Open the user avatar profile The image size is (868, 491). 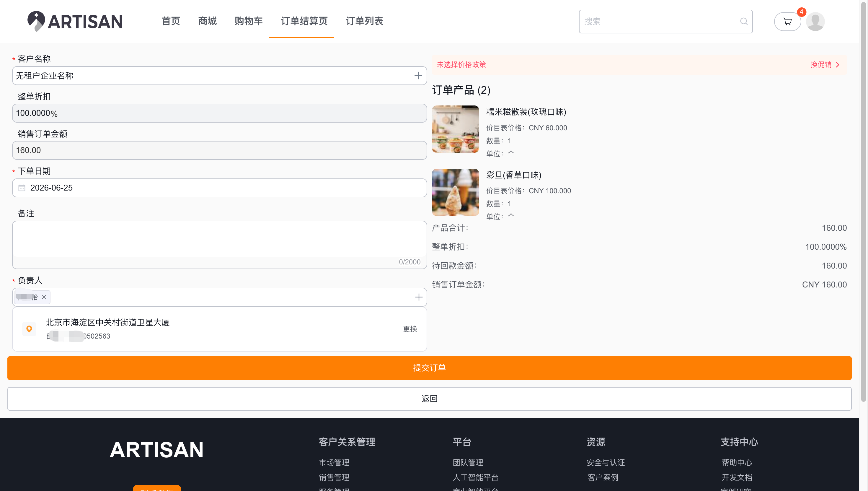[x=815, y=22]
